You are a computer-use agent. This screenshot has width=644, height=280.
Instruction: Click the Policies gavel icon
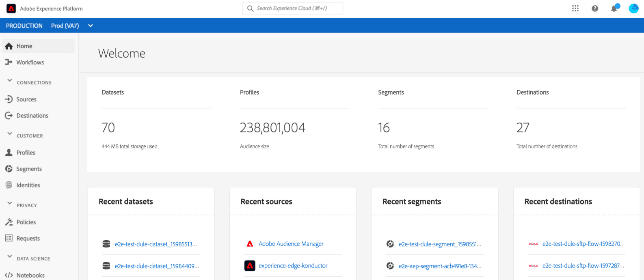click(x=9, y=222)
